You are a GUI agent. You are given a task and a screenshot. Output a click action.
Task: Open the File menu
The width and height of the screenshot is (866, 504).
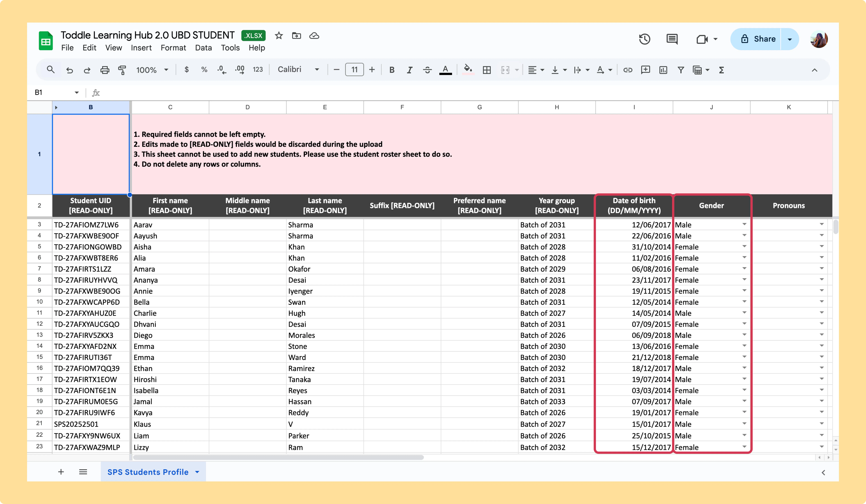67,48
